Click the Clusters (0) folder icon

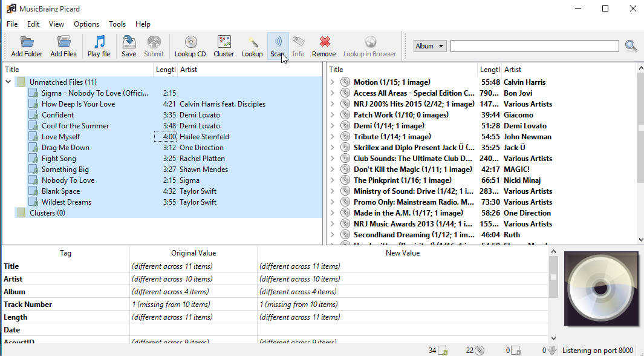tap(21, 213)
